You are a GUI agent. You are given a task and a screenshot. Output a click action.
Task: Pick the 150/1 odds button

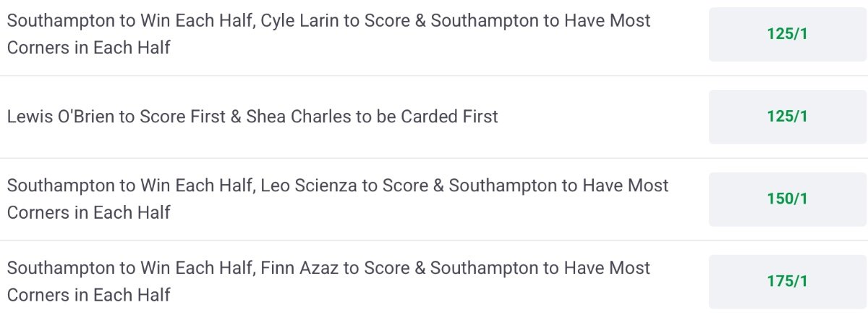tap(787, 199)
